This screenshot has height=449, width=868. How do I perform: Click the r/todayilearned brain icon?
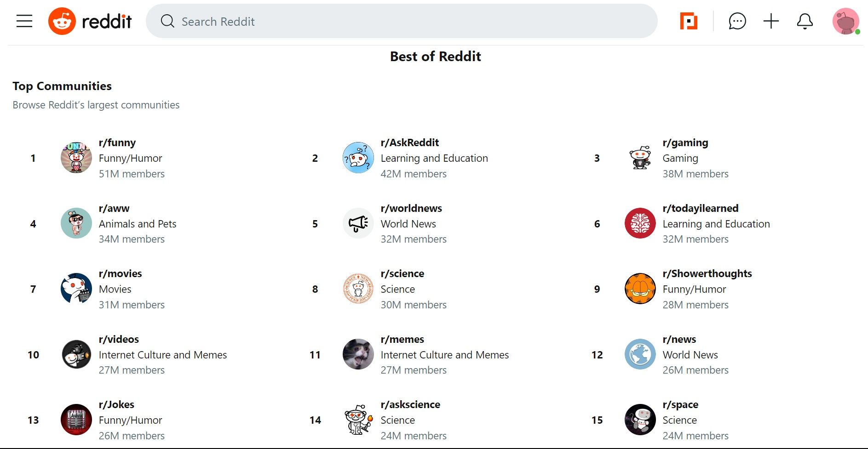[640, 223]
